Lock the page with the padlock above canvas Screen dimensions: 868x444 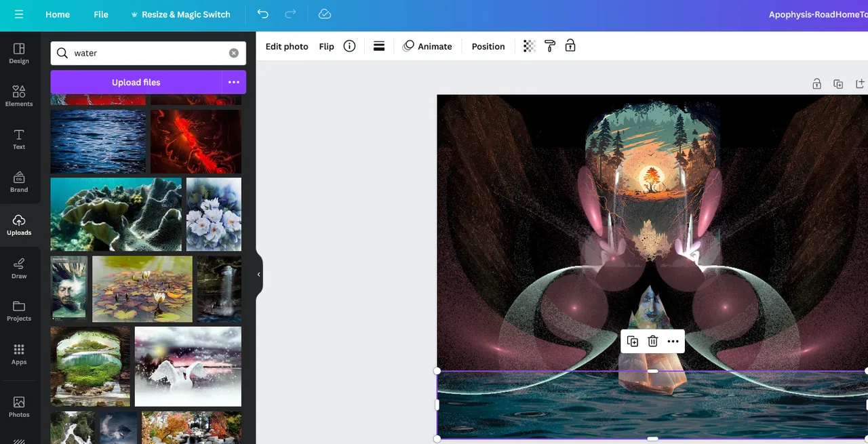[x=817, y=84]
